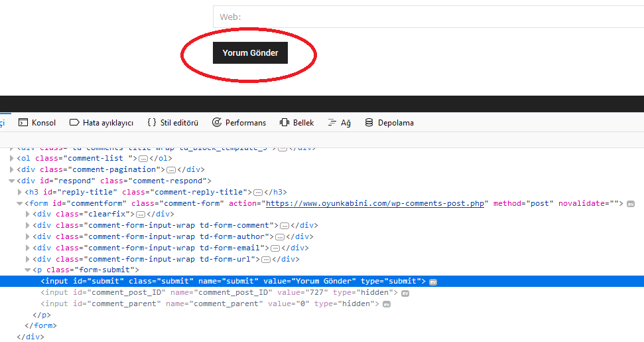The image size is (644, 342).
Task: Collapse the div#respond comment-respond node
Action: (12, 181)
